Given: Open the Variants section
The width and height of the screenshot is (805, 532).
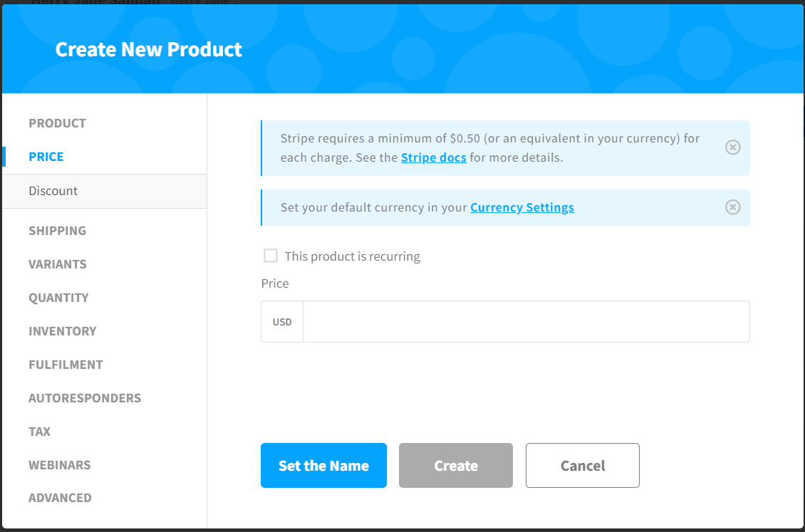Looking at the screenshot, I should [58, 264].
